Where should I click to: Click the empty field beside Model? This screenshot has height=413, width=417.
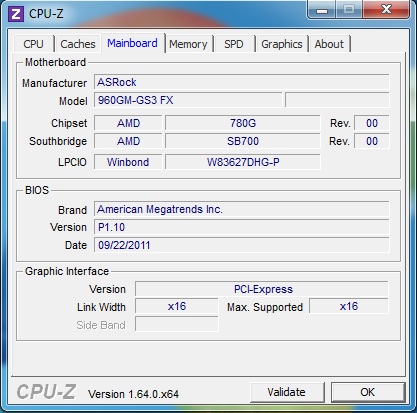tap(337, 100)
